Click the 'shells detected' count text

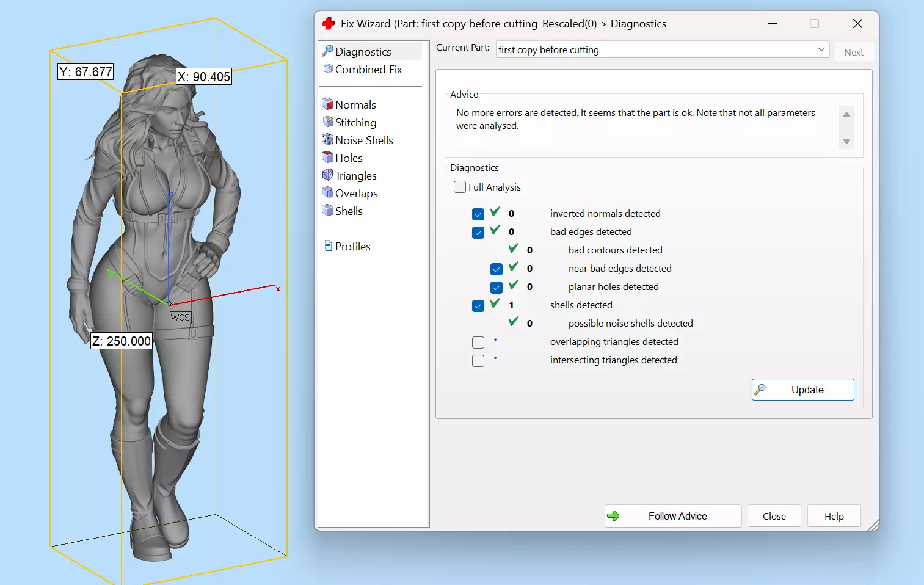(511, 305)
